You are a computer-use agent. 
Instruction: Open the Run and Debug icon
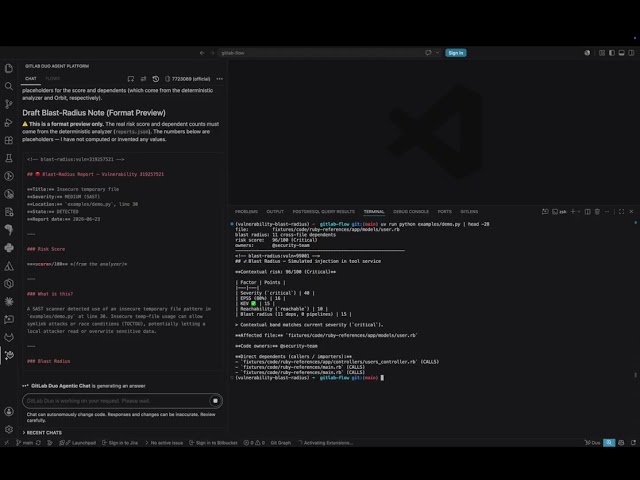click(9, 122)
